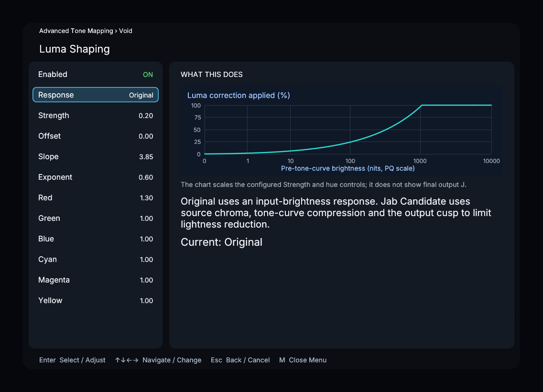Choose the Magenta hue setting row
The image size is (543, 392).
click(x=96, y=280)
